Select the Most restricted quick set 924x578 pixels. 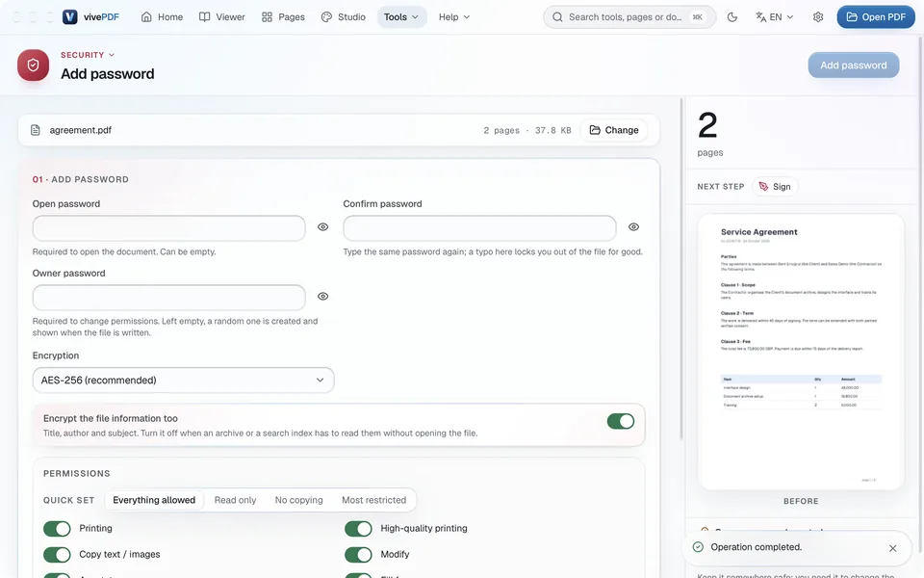pos(374,500)
